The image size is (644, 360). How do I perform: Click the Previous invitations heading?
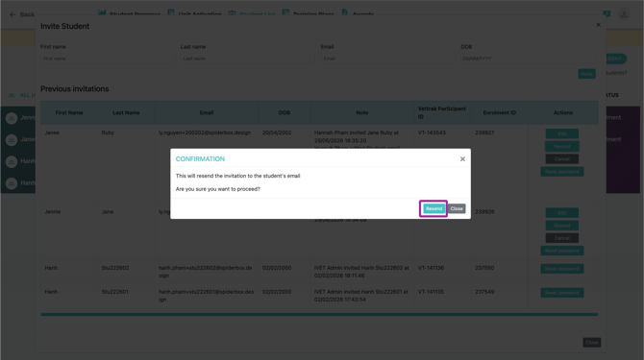click(74, 89)
